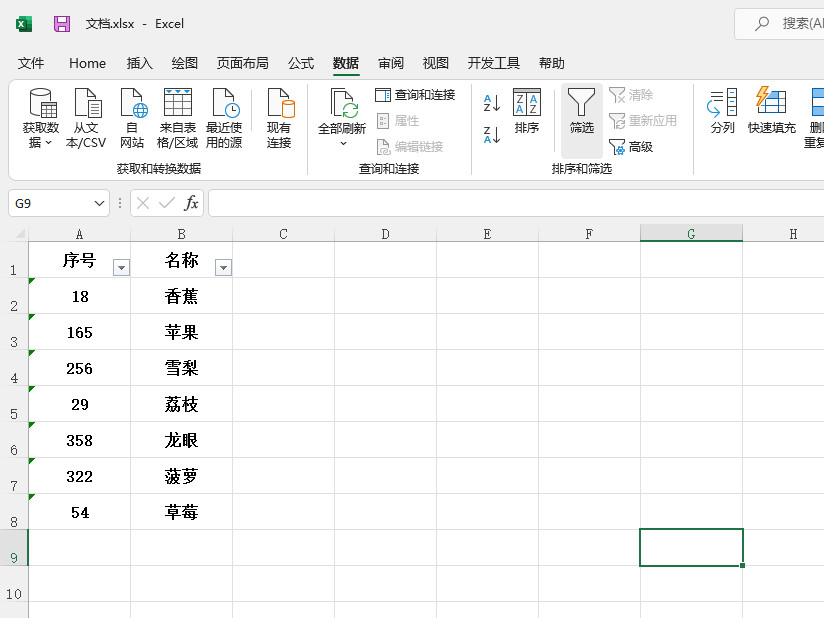
Task: Click 重新应用 filter
Action: point(642,121)
